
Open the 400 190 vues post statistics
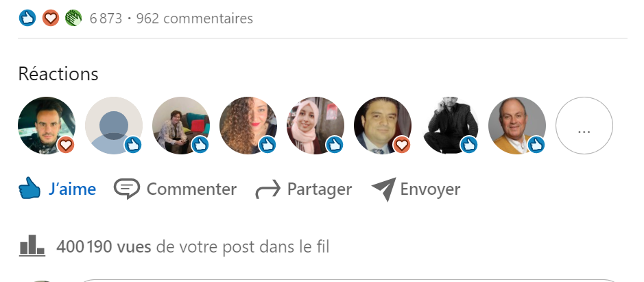104,246
